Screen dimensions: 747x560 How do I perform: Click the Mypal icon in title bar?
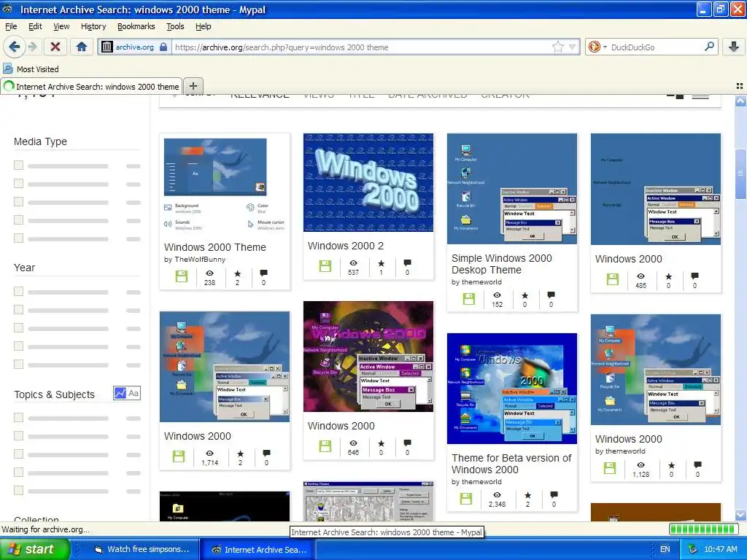7,9
